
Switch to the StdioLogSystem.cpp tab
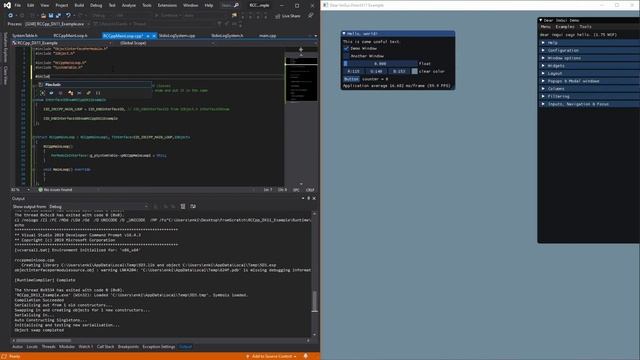point(177,36)
